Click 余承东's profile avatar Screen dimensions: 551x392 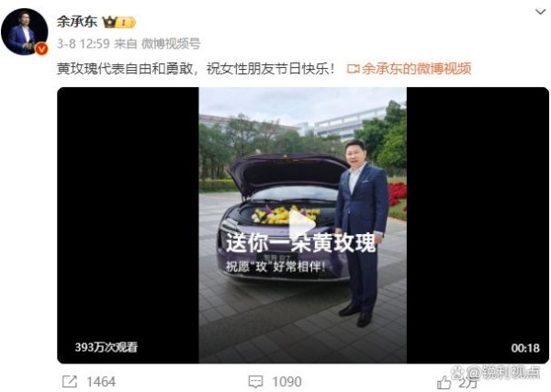[x=24, y=32]
